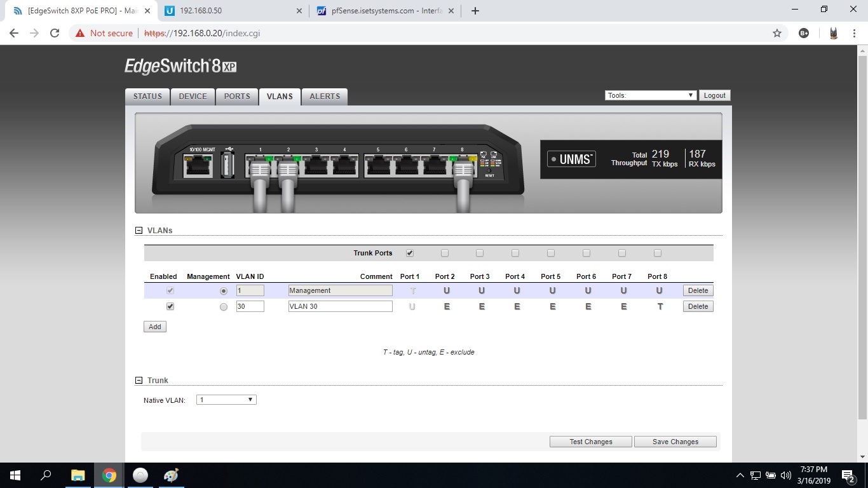Viewport: 868px width, 488px height.
Task: Bookmark this page with star icon
Action: (x=776, y=33)
